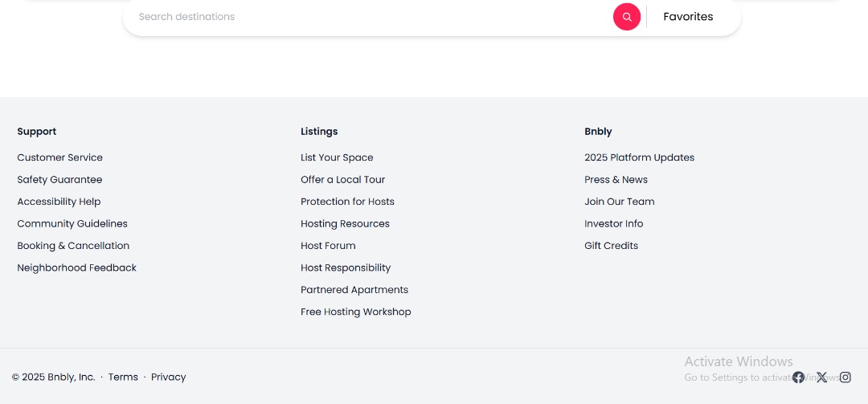Click the Search destinations input field
This screenshot has width=868, height=404.
[370, 17]
